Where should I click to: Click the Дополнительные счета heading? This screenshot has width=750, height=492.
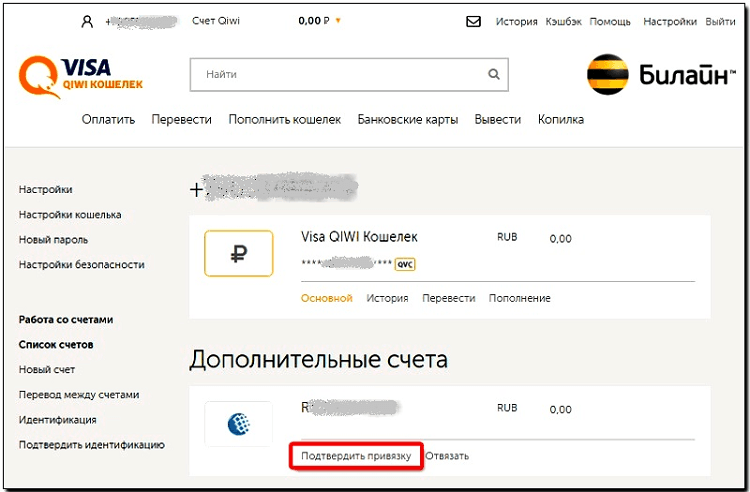click(319, 360)
